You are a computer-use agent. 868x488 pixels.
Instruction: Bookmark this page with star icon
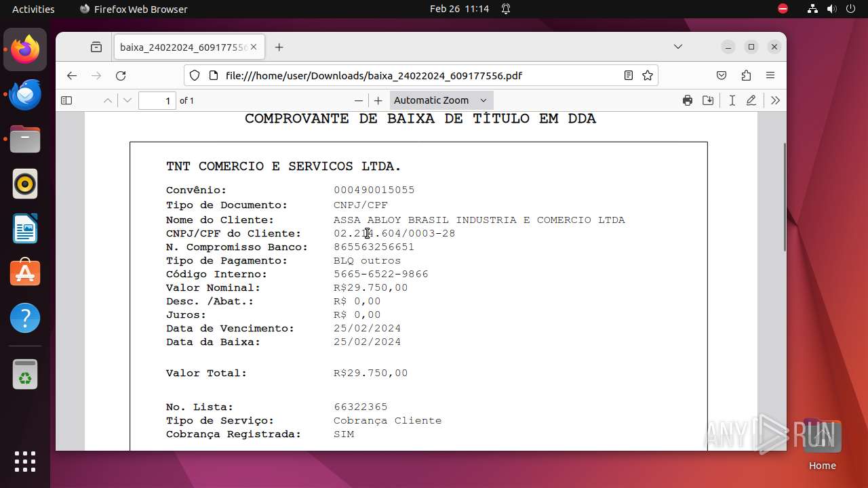pos(648,75)
